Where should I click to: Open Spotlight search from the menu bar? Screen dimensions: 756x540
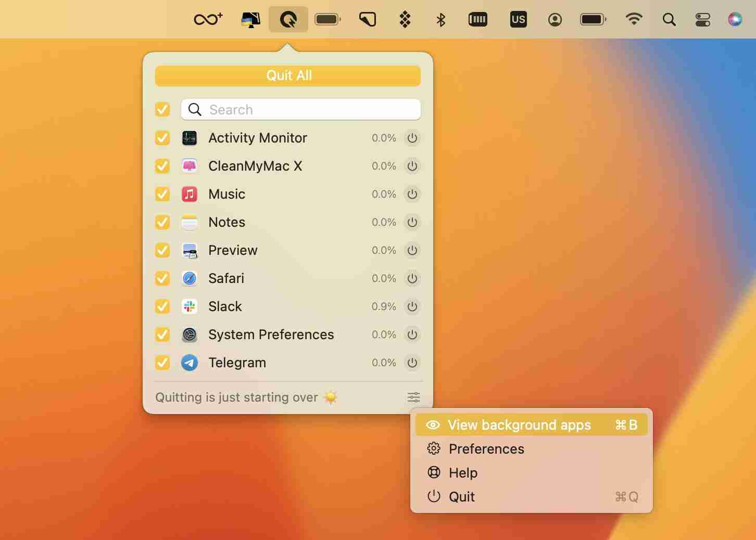point(670,20)
